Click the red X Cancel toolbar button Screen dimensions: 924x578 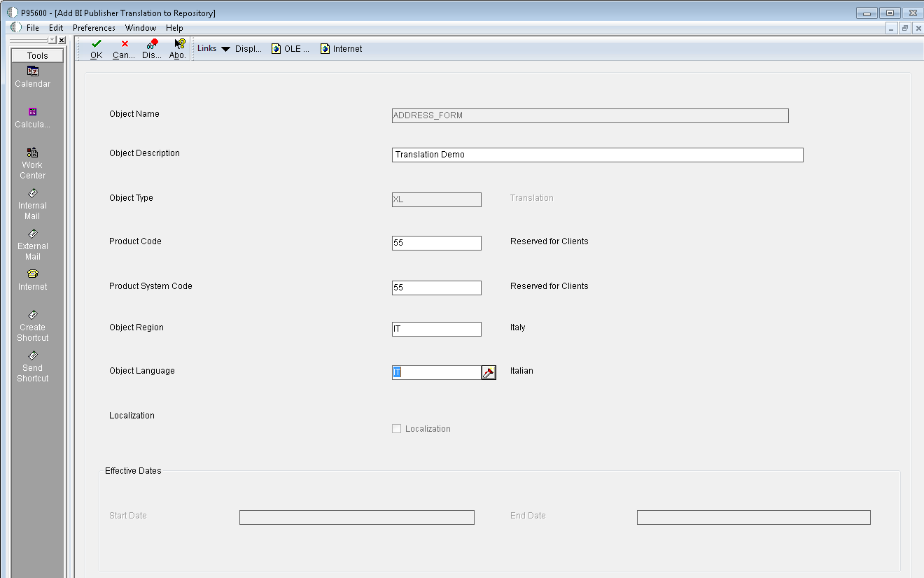[124, 48]
